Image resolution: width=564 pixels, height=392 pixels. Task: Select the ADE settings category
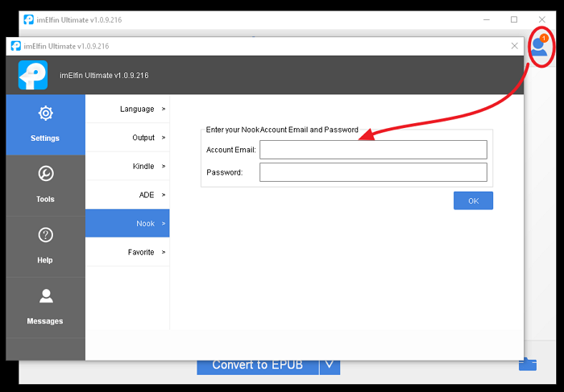pos(127,195)
